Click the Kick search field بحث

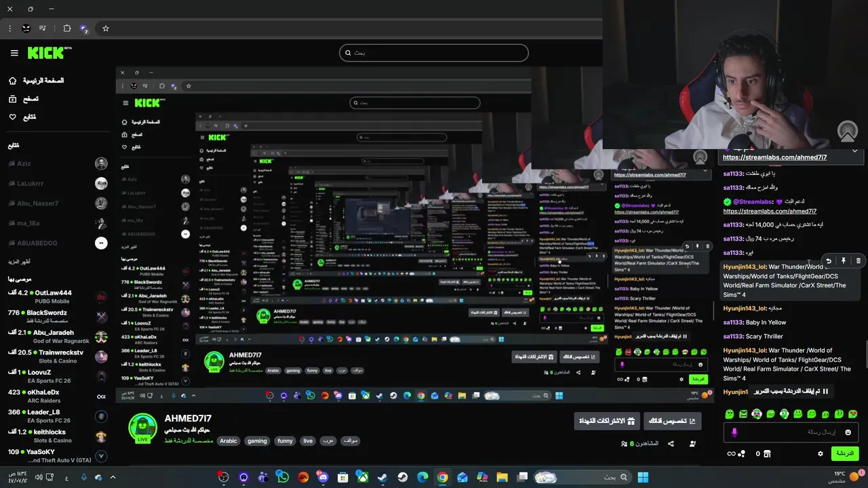tap(434, 53)
